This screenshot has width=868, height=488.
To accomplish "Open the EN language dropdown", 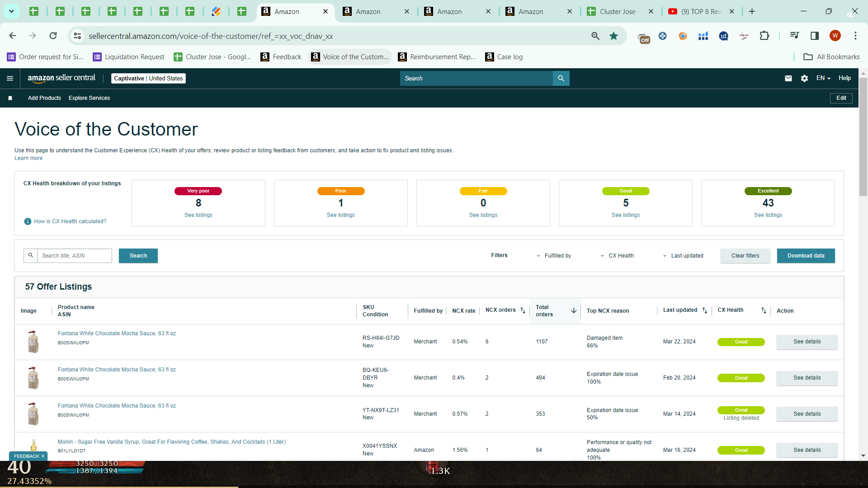I will (x=823, y=78).
